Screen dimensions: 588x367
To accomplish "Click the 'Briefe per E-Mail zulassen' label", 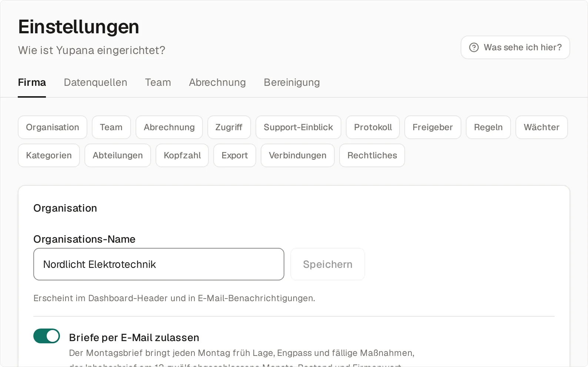I will (134, 337).
